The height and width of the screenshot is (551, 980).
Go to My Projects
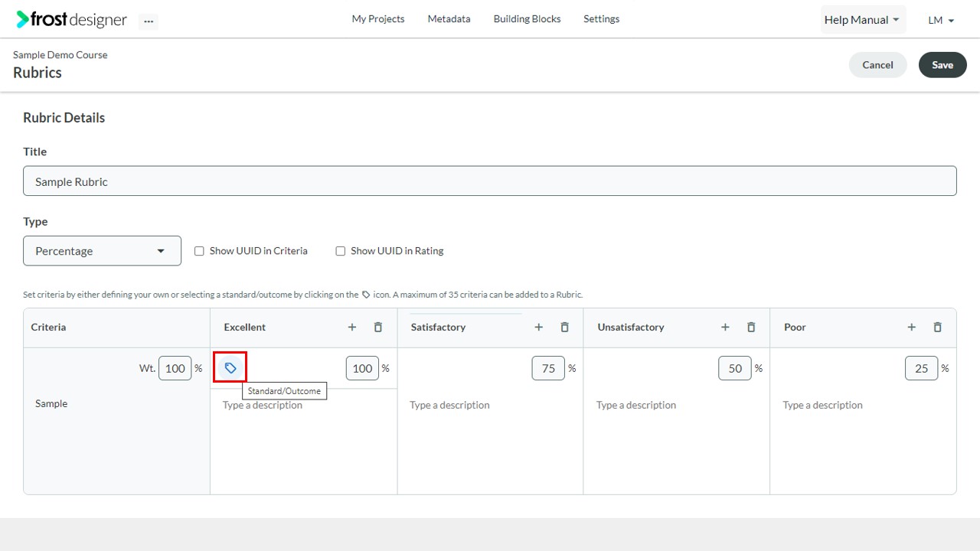click(x=378, y=19)
